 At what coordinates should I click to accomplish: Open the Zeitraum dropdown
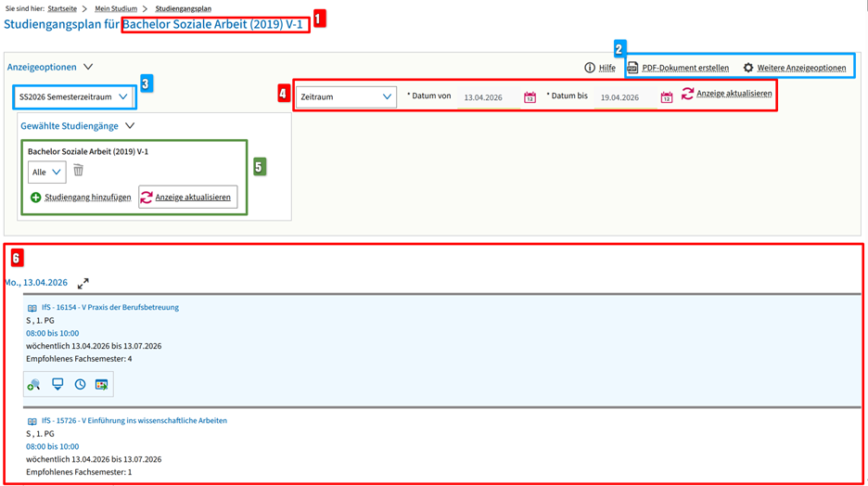pyautogui.click(x=345, y=96)
